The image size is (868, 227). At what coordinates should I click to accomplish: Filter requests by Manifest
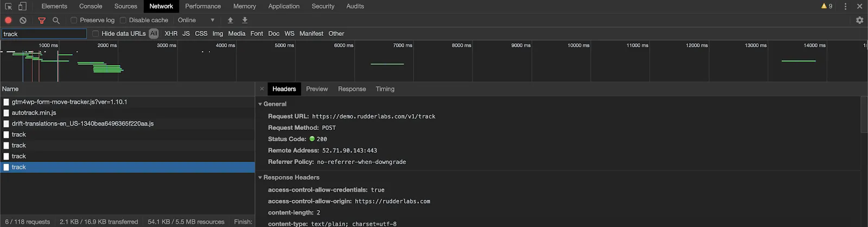(311, 34)
